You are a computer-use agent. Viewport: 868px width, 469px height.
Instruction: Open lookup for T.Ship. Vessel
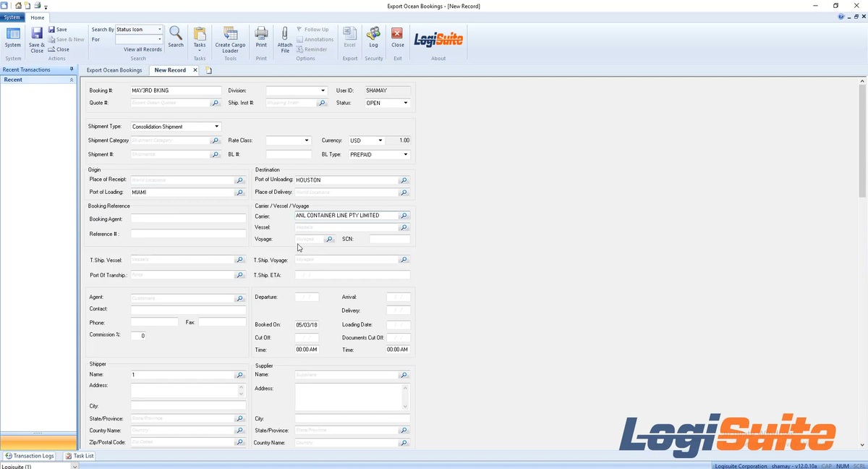[x=239, y=260]
